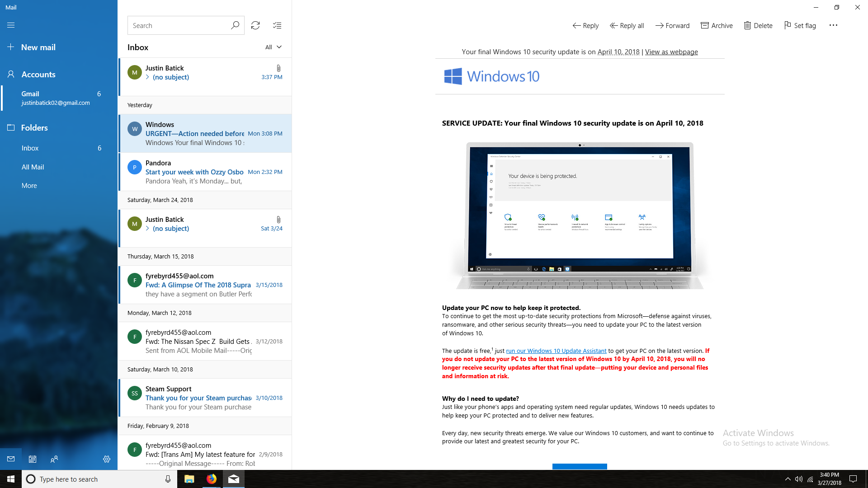The height and width of the screenshot is (488, 868).
Task: Launch File Explorer from taskbar
Action: (x=189, y=479)
